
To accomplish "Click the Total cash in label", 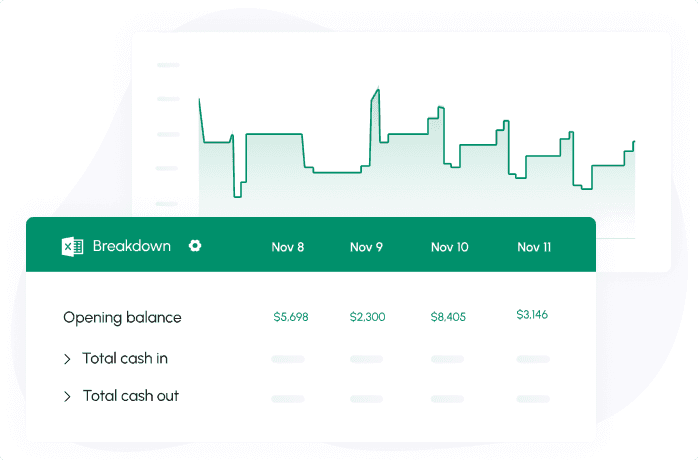I will [125, 359].
